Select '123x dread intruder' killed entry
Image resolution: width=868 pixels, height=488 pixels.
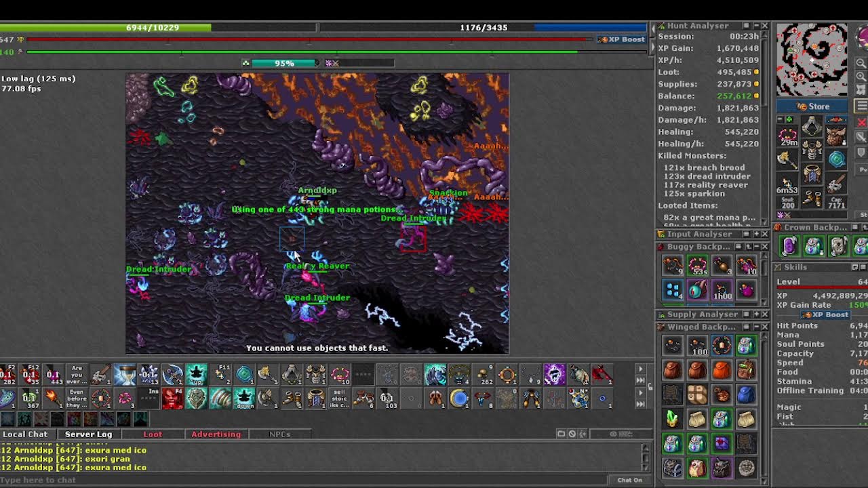[x=706, y=176]
